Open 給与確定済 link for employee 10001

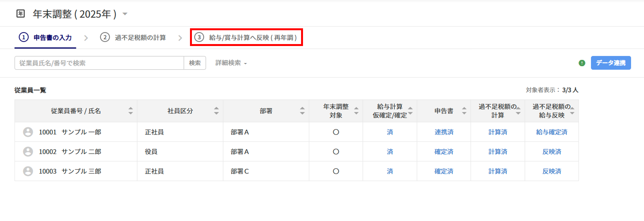(552, 132)
